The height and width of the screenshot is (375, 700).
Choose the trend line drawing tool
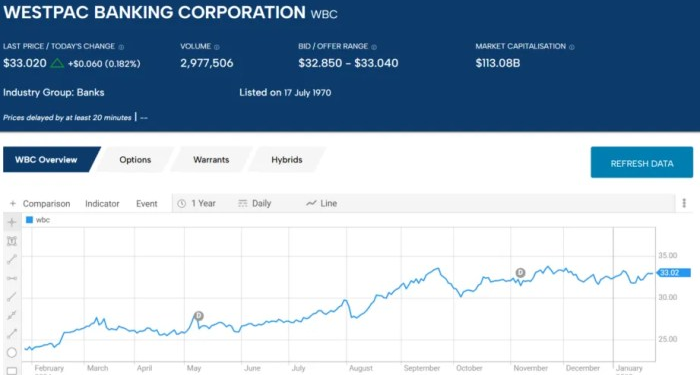pos(12,259)
